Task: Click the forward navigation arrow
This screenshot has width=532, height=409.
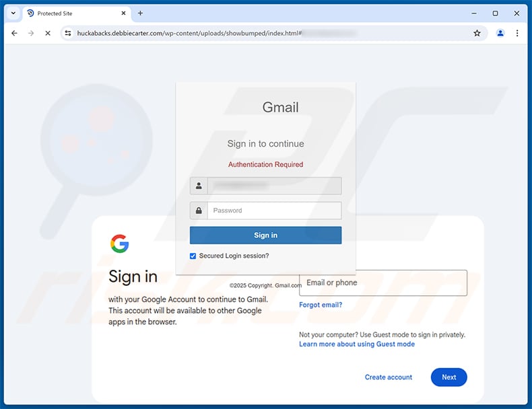Action: pyautogui.click(x=31, y=33)
